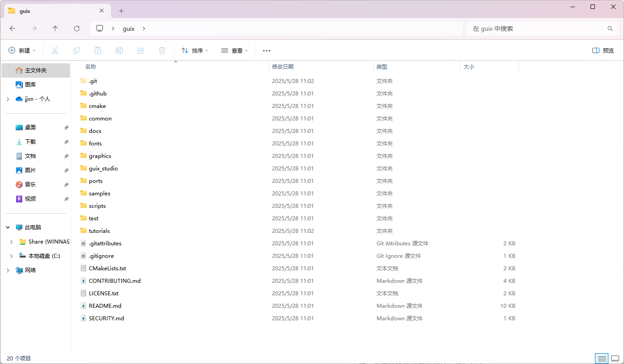Screen dimensions: 624x364
Task: Select the guix_studio folder
Action: (x=103, y=169)
